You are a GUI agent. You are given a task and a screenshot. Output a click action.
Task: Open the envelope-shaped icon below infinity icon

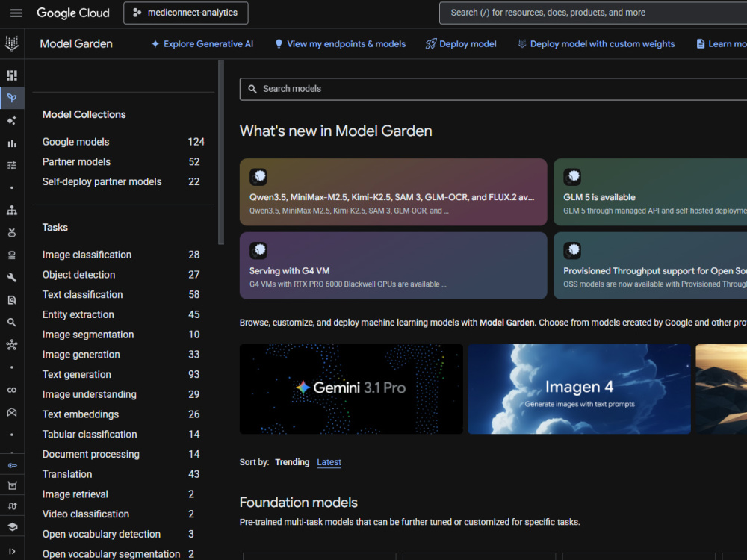[x=12, y=412]
